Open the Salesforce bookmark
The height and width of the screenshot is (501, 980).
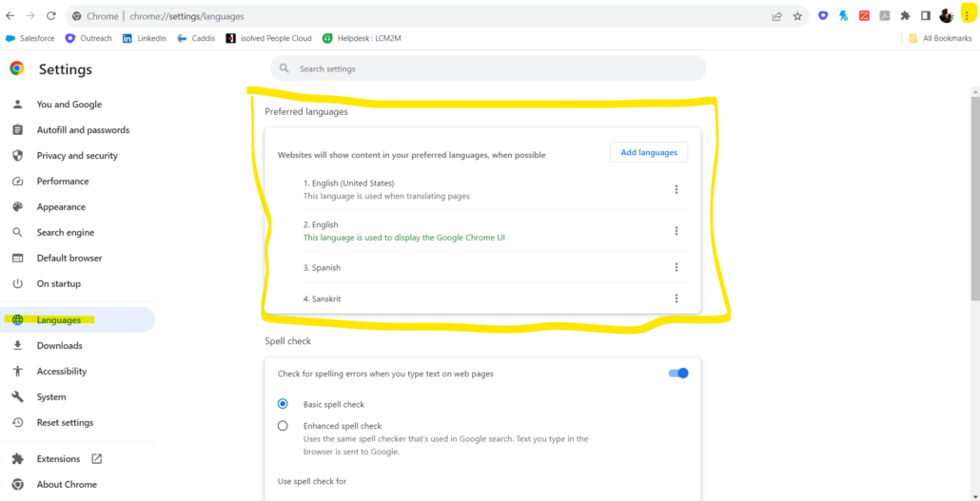[30, 38]
